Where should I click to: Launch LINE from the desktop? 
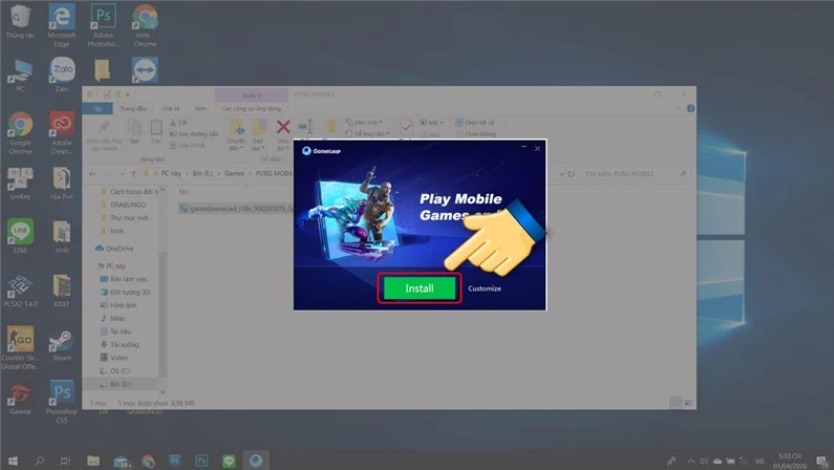point(20,231)
